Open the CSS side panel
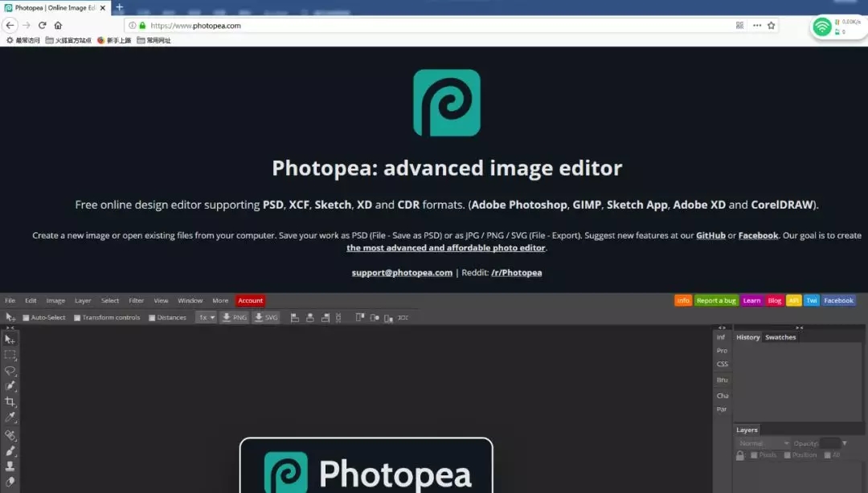This screenshot has height=493, width=868. tap(722, 364)
